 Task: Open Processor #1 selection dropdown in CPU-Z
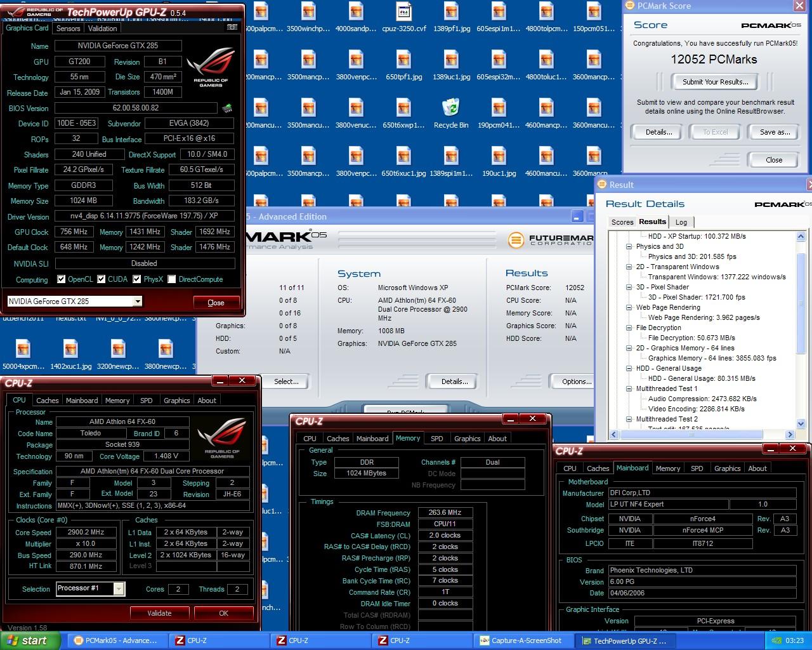pyautogui.click(x=119, y=589)
